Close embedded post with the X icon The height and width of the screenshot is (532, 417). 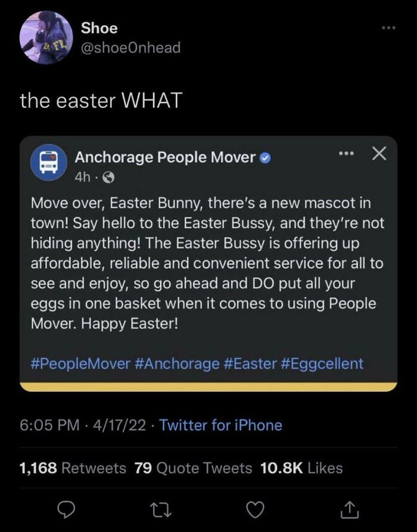(x=379, y=154)
